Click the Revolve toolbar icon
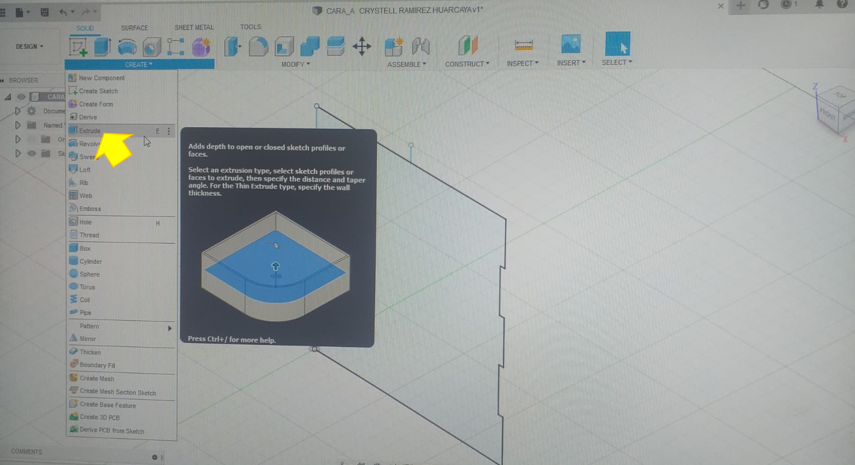Viewport: 855px width, 465px height. click(x=127, y=47)
